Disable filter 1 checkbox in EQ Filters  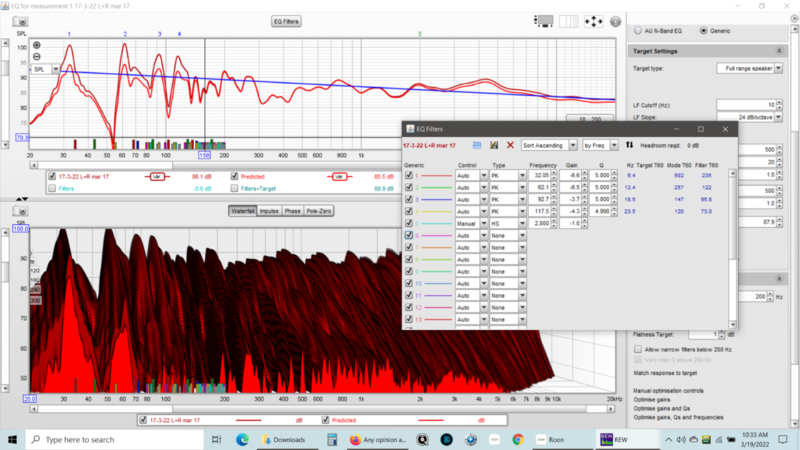[x=408, y=175]
